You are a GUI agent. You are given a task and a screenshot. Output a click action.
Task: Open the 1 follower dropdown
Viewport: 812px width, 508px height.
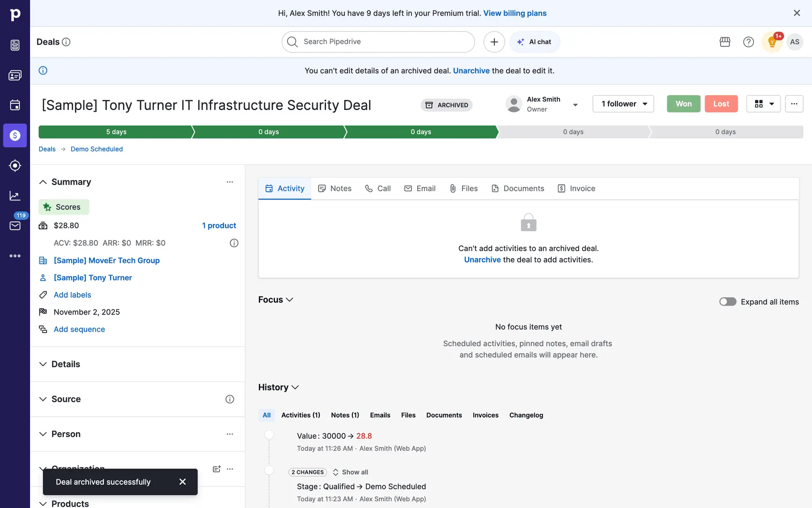point(623,104)
